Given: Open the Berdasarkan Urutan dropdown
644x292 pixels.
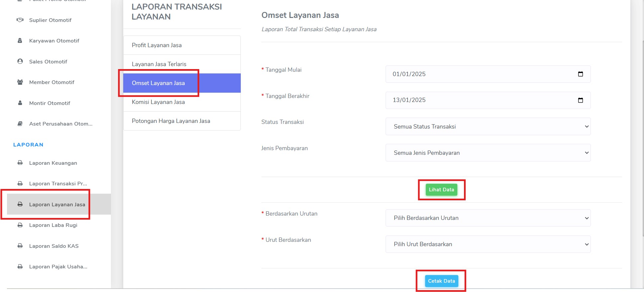Looking at the screenshot, I should (x=488, y=218).
